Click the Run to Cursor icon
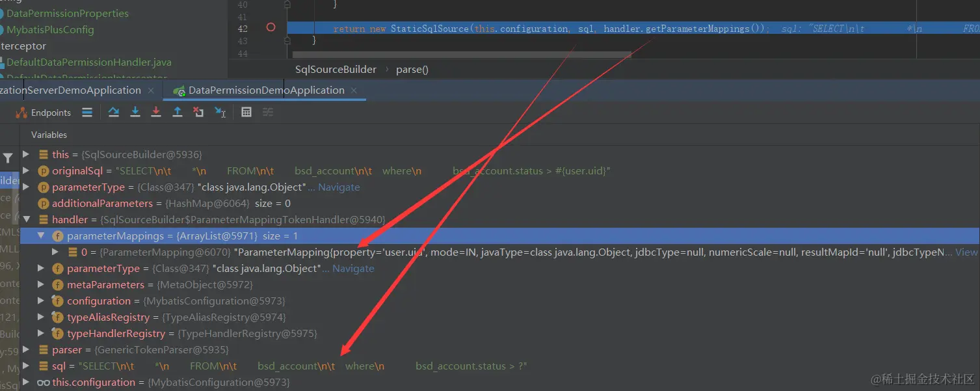This screenshot has width=980, height=391. (220, 113)
